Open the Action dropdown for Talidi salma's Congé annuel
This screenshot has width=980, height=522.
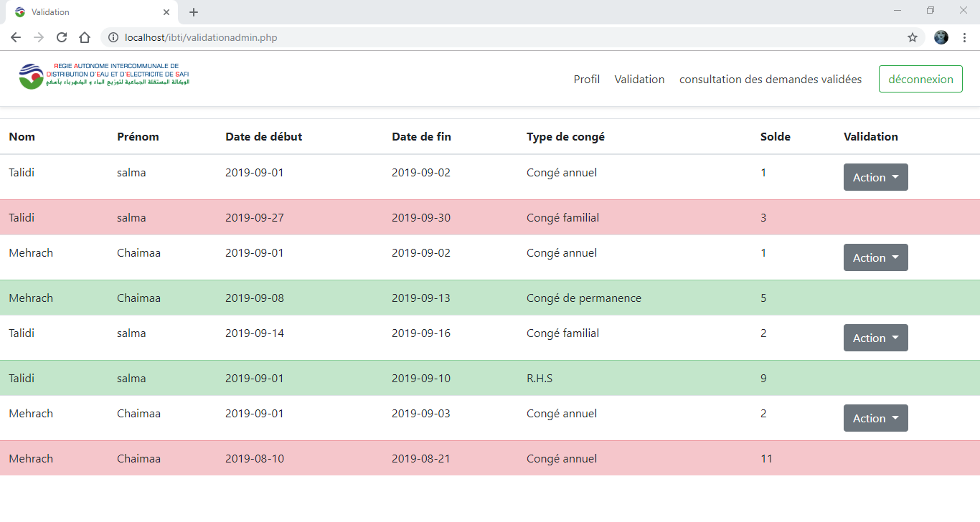875,177
